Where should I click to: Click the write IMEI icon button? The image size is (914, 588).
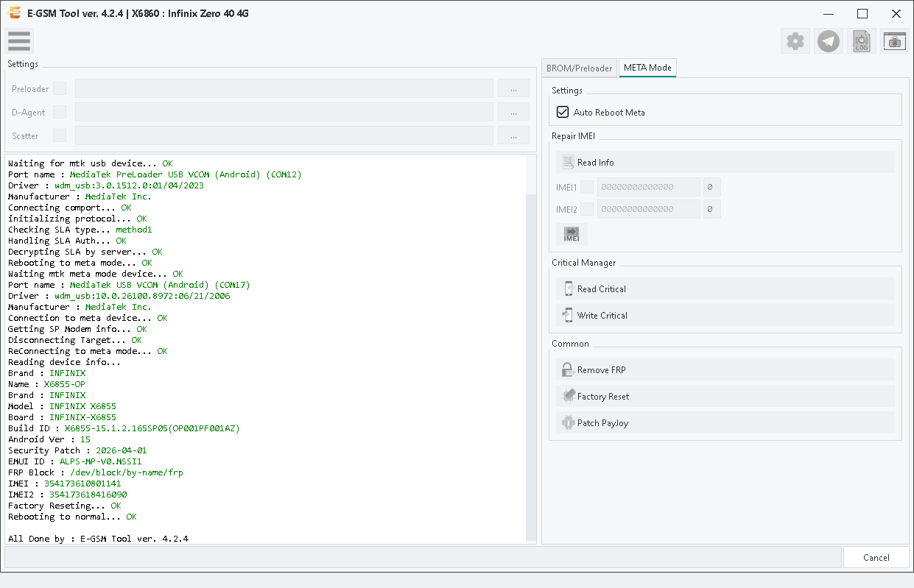[x=572, y=234]
